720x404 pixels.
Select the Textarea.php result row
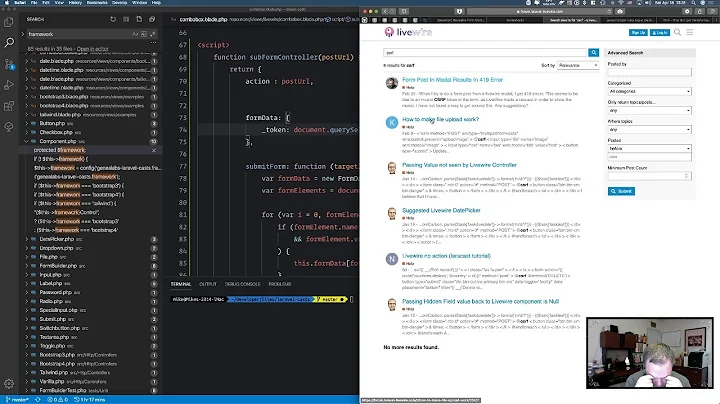(x=90, y=337)
